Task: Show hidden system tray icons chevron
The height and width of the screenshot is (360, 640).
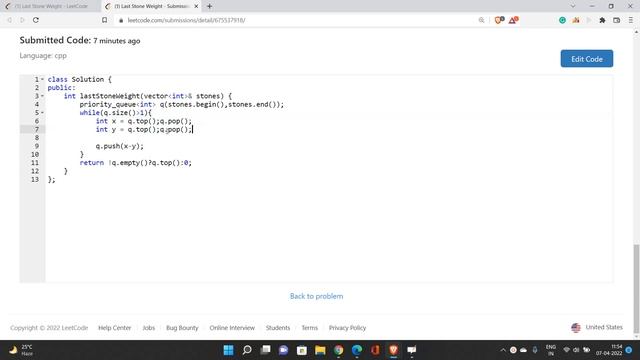Action: pyautogui.click(x=503, y=350)
